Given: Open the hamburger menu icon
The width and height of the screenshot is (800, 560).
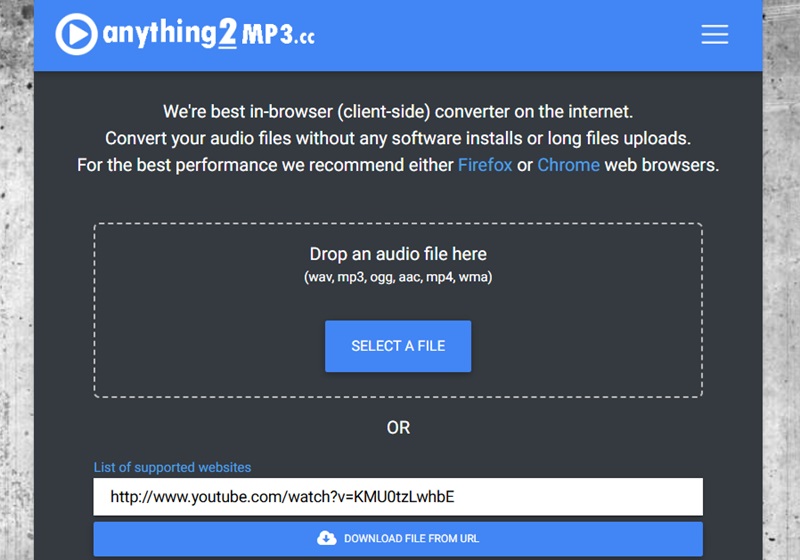Looking at the screenshot, I should coord(714,34).
